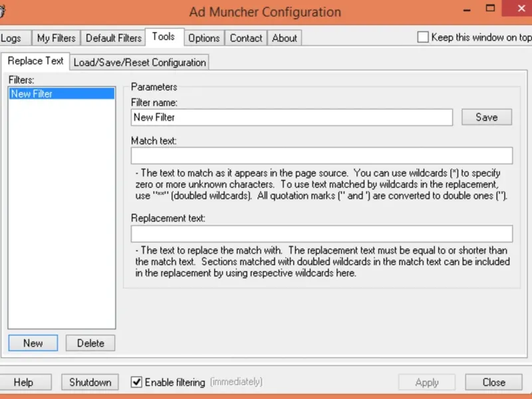
Task: Close window with the red X
Action: [519, 8]
